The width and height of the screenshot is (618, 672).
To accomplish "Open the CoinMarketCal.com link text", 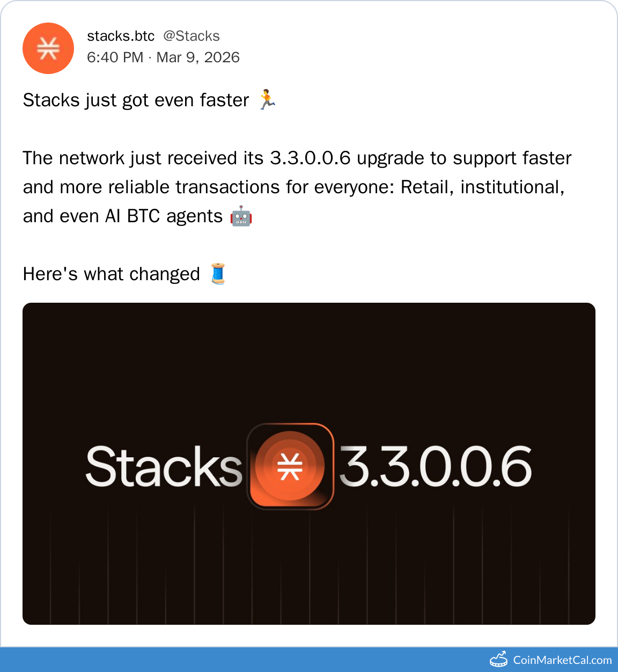I will coord(562,660).
